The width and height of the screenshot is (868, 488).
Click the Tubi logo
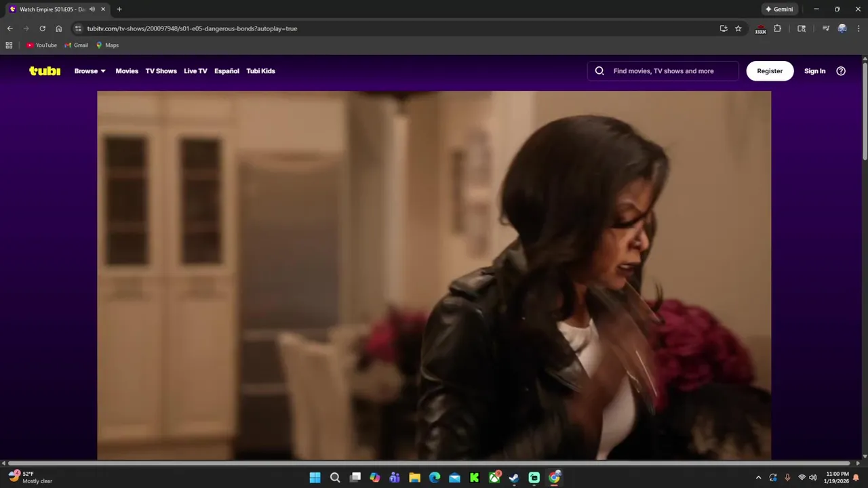[x=45, y=71]
